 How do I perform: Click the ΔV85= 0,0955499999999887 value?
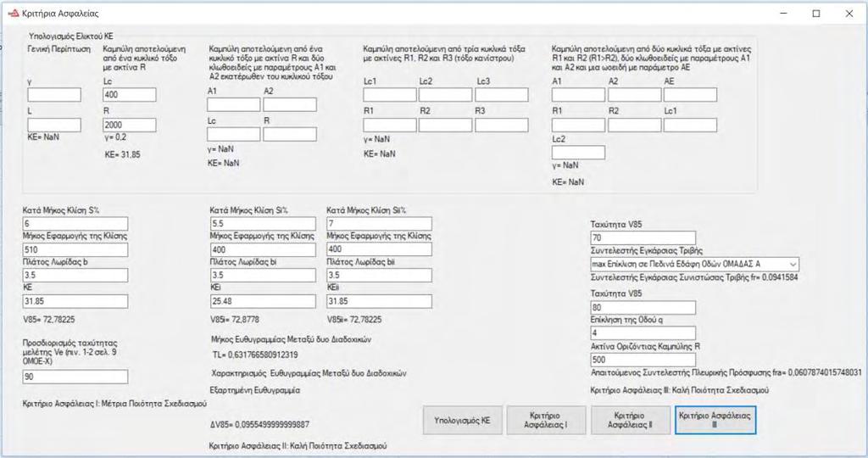tap(259, 425)
